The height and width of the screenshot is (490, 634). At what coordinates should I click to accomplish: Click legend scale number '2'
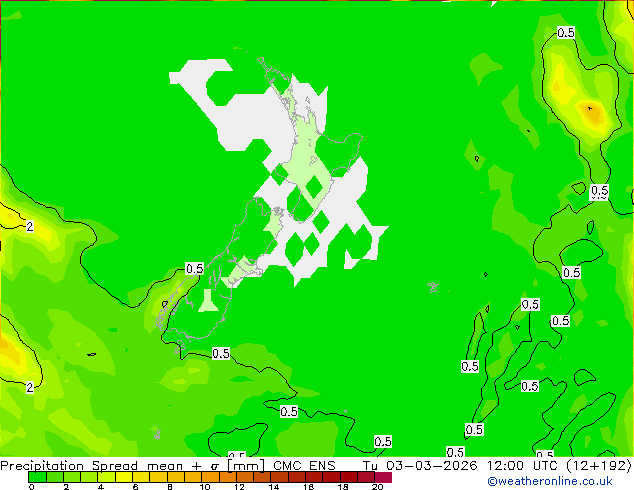click(x=66, y=487)
